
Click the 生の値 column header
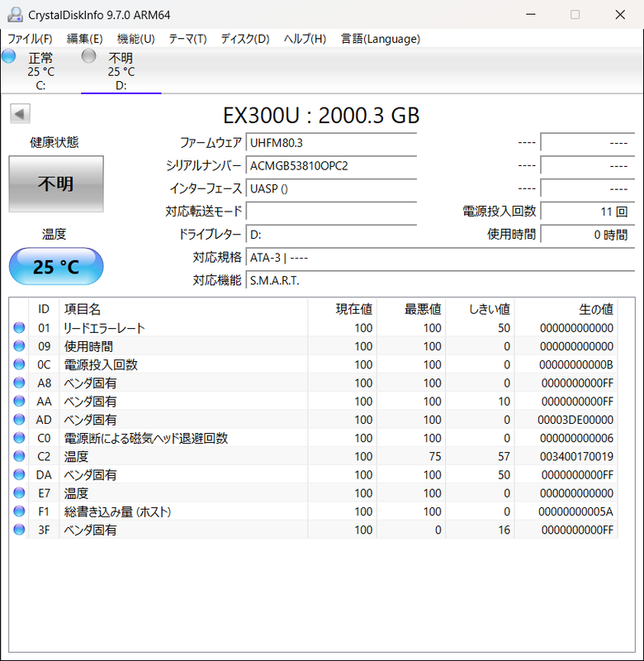pyautogui.click(x=566, y=309)
